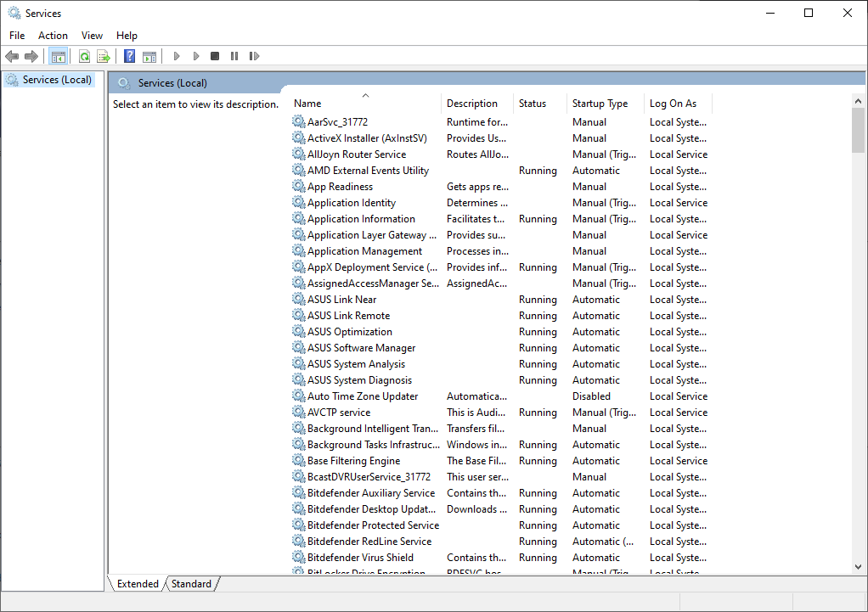The height and width of the screenshot is (612, 868).
Task: Sort list by Status column header
Action: click(533, 104)
